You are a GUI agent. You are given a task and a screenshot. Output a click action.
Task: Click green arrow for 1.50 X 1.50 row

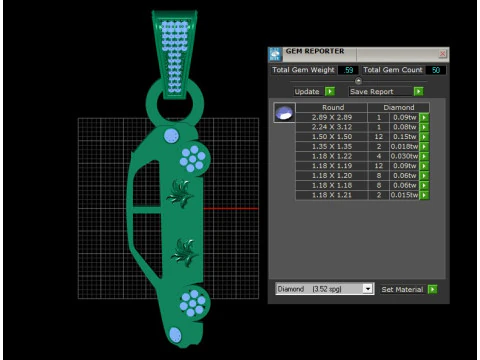pyautogui.click(x=424, y=137)
